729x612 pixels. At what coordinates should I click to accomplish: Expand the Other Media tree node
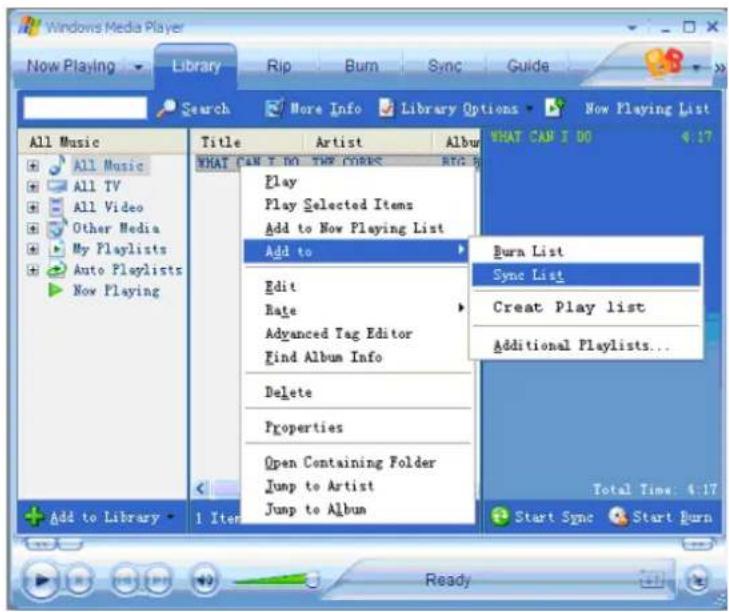pyautogui.click(x=33, y=228)
